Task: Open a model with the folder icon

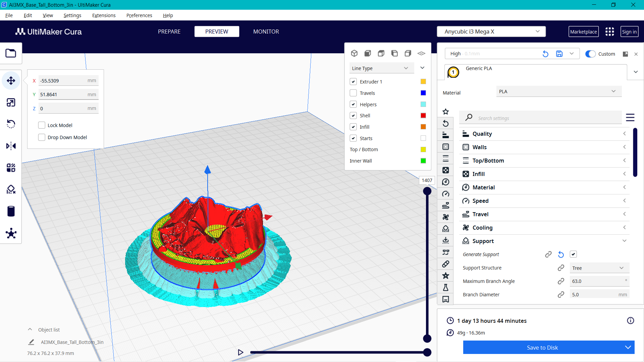Action: tap(11, 53)
